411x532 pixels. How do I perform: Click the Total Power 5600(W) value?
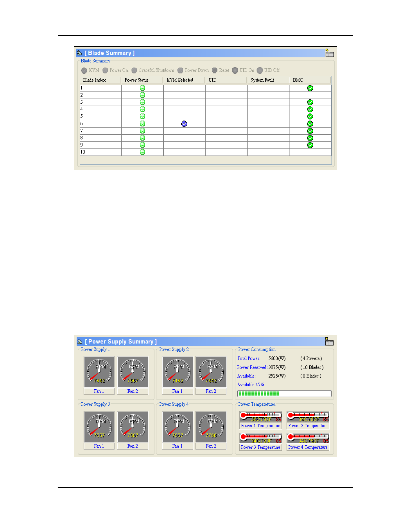coord(277,358)
